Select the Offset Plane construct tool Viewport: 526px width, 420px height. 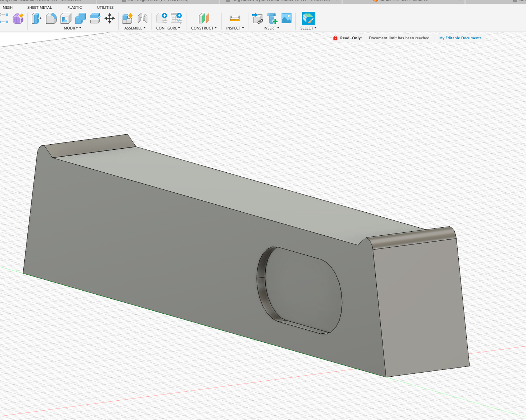204,18
